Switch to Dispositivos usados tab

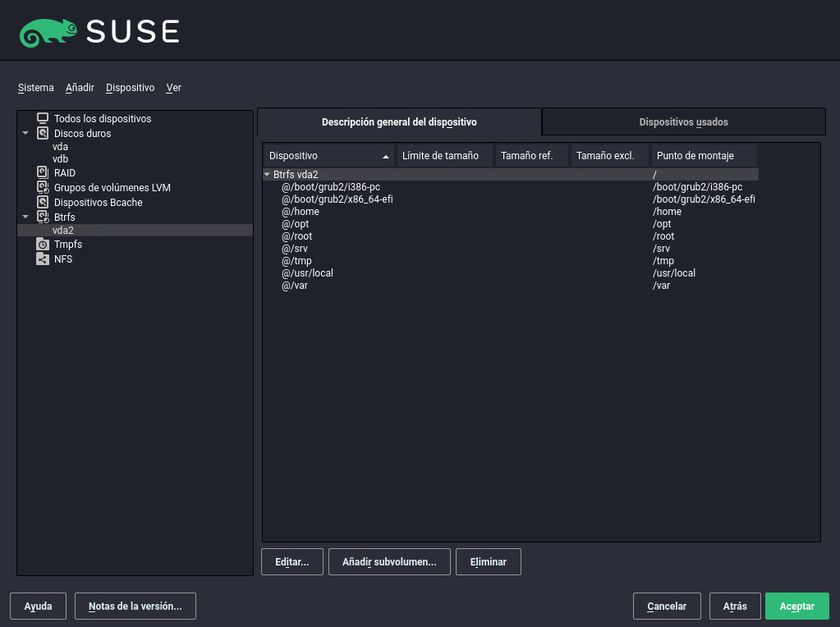click(683, 122)
